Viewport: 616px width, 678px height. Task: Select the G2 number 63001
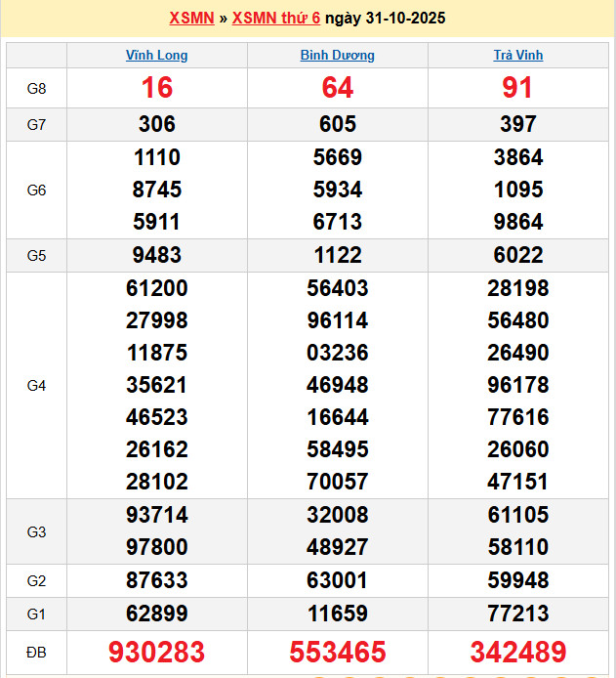tap(338, 581)
